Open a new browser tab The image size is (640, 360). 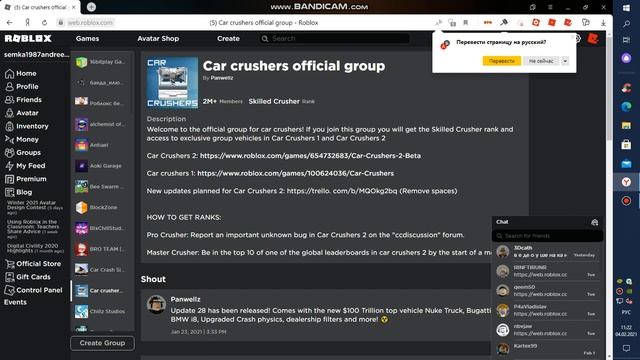click(91, 7)
